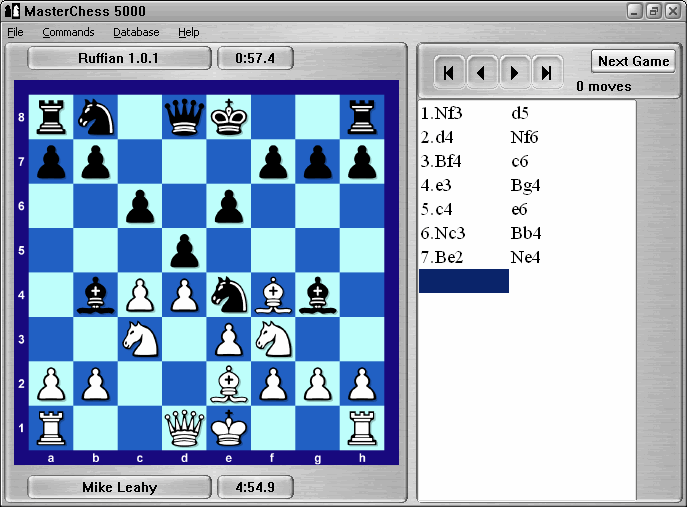Open the Database menu
This screenshot has width=687, height=507.
pos(136,32)
